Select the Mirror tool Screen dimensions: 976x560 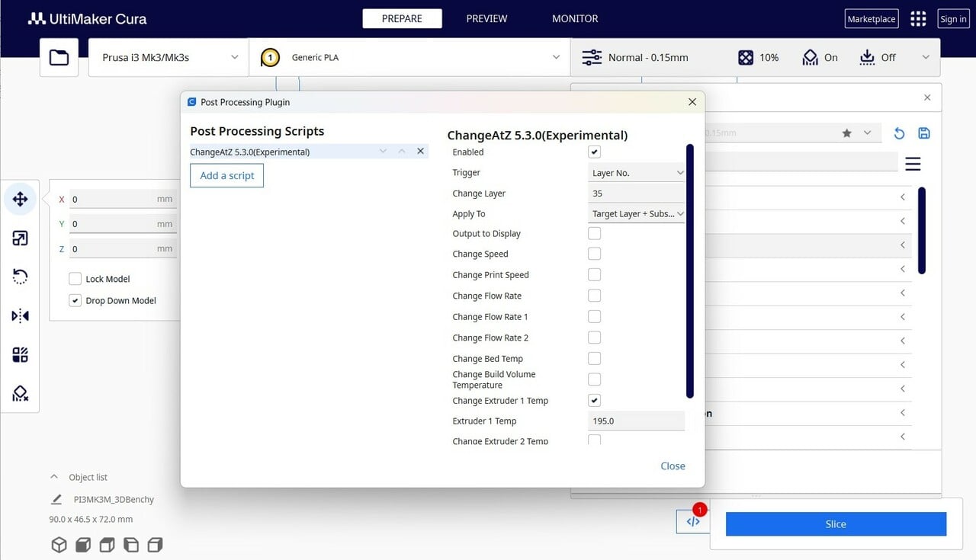pos(21,315)
